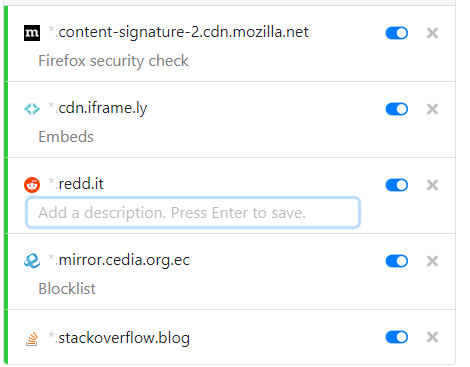470x367 pixels.
Task: Toggle off the content-signature-2.cdn.mozilla.net switch
Action: 397,33
